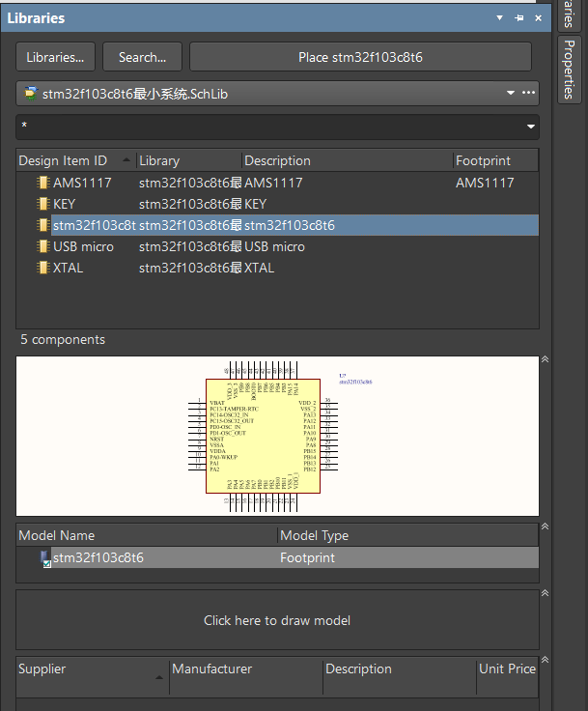Collapse the symbol preview section

545,359
